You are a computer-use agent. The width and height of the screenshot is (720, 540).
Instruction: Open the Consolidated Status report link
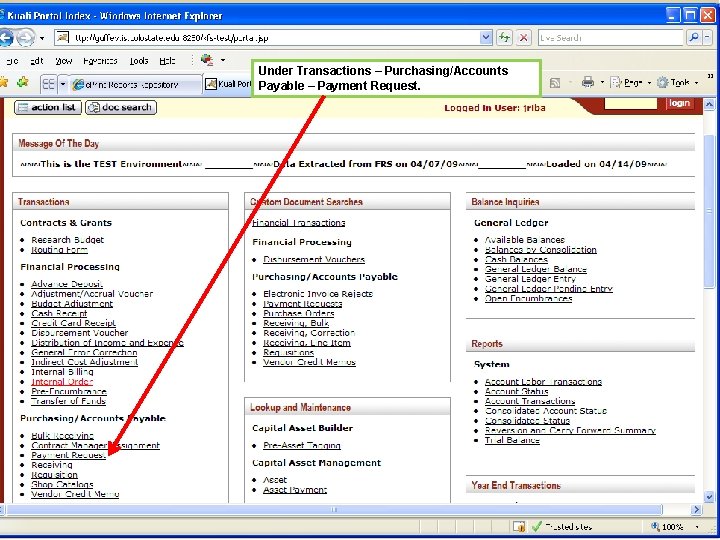tap(527, 421)
